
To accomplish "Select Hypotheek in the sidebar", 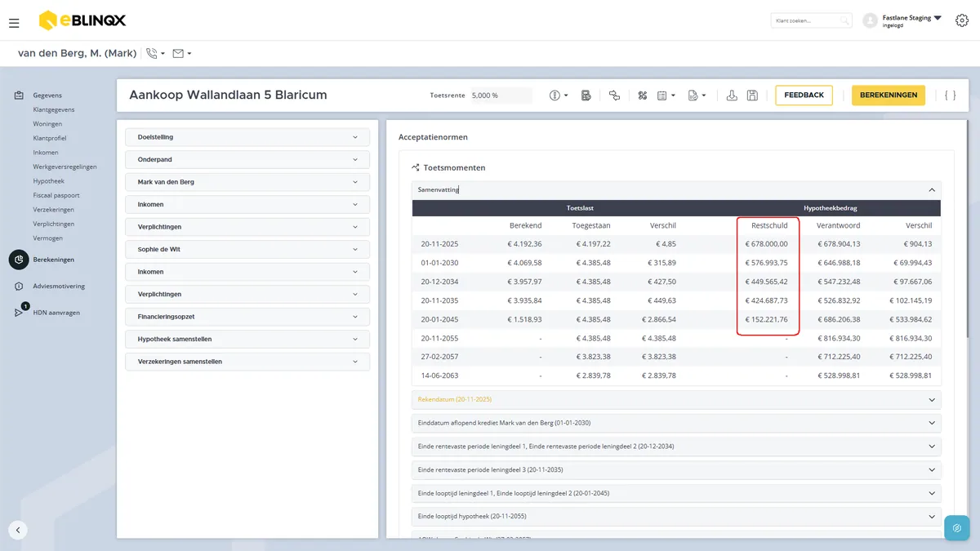I will (x=48, y=181).
